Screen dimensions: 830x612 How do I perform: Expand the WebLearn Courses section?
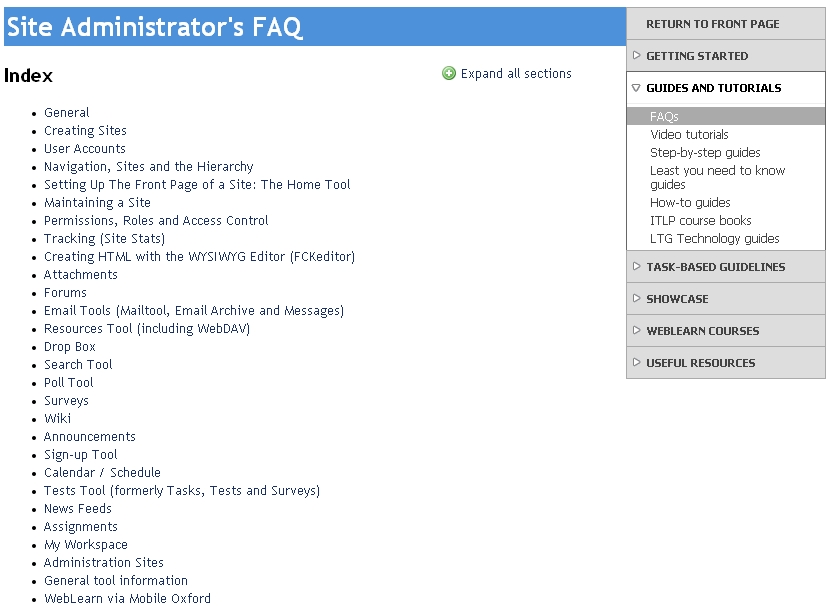pos(702,331)
